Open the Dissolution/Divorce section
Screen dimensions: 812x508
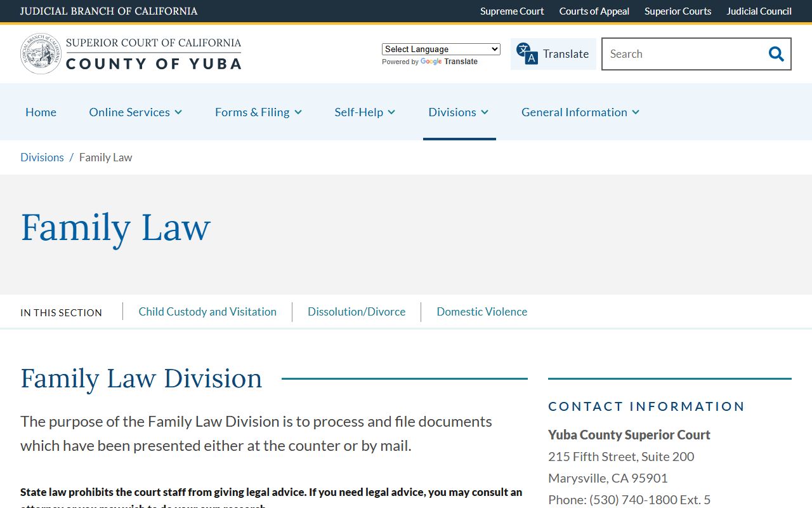[x=357, y=312]
